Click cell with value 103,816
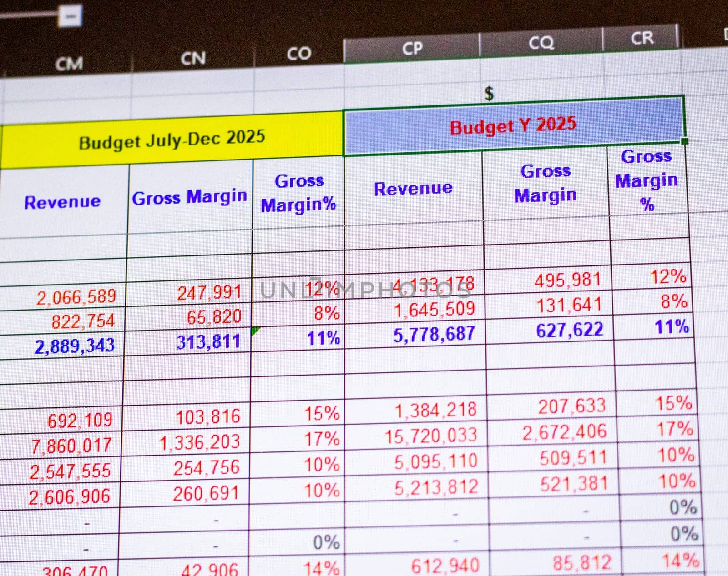 186,417
